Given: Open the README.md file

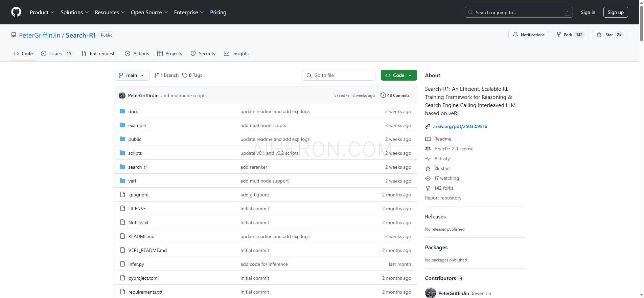Looking at the screenshot, I should (141, 236).
